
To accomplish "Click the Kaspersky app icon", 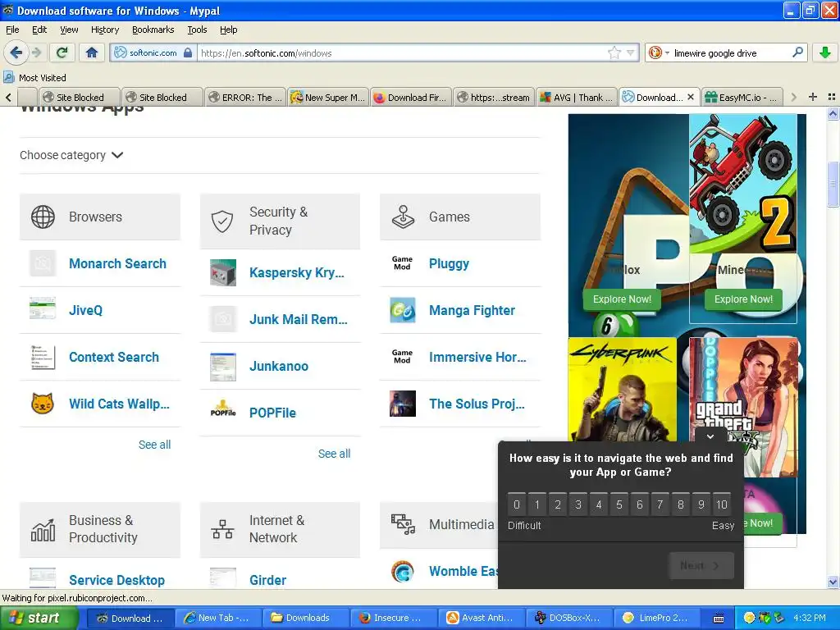I will point(223,272).
